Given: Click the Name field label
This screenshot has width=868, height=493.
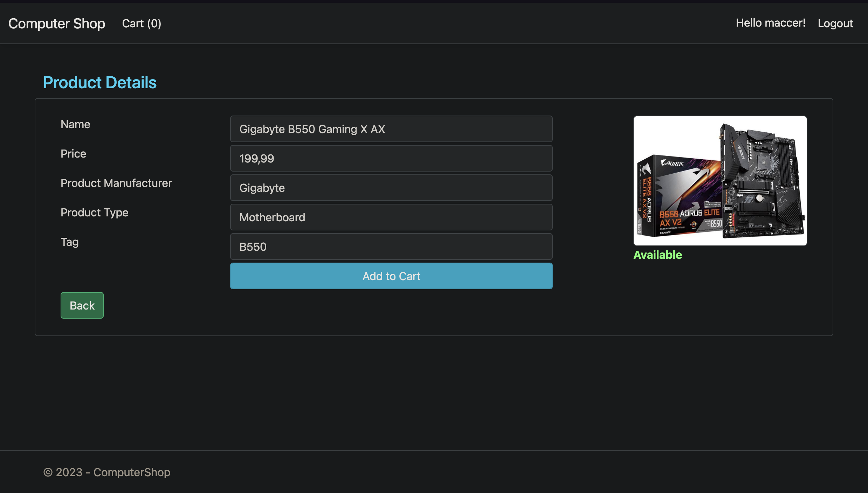Looking at the screenshot, I should tap(75, 124).
